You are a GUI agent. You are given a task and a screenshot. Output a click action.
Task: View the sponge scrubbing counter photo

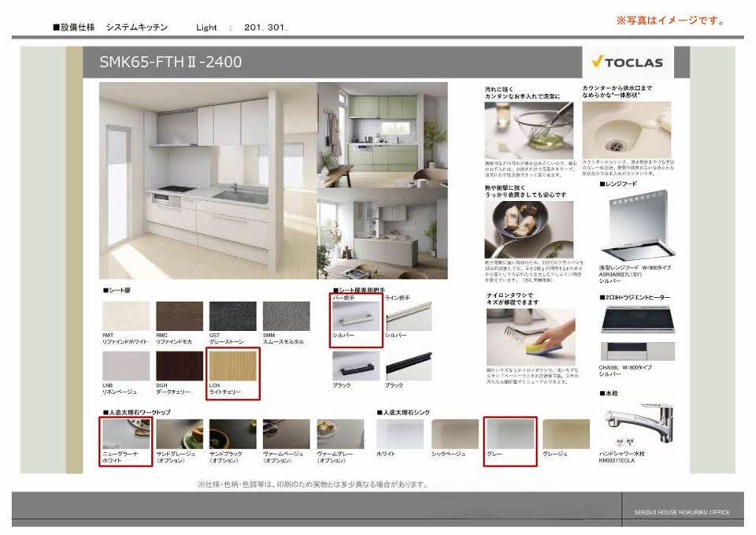click(x=530, y=336)
